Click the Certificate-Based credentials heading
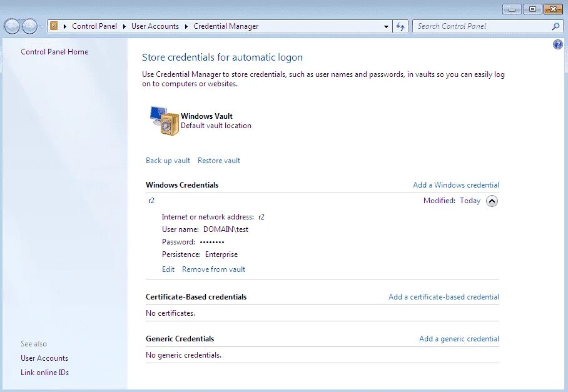This screenshot has width=568, height=392. [196, 297]
